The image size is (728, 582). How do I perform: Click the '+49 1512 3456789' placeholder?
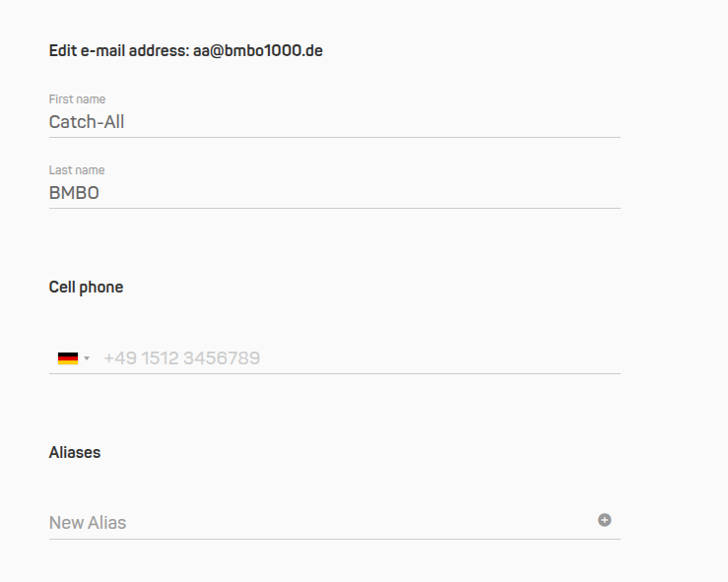point(182,358)
